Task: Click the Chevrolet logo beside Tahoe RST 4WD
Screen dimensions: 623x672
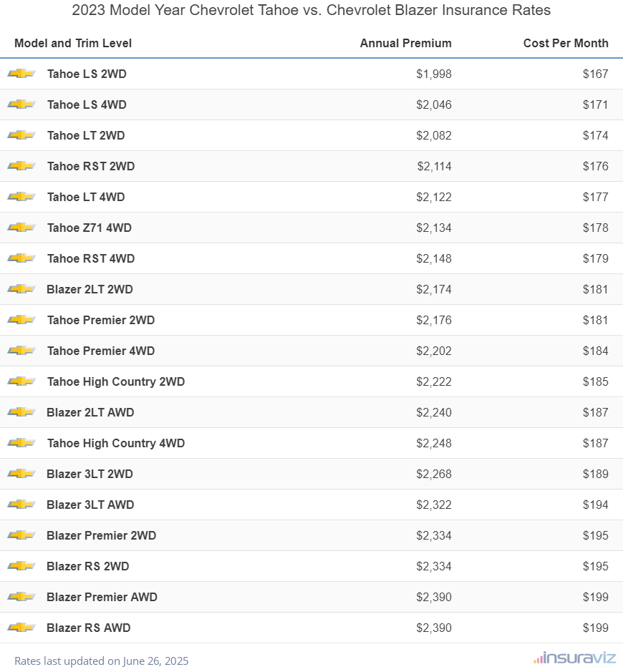Action: click(21, 258)
